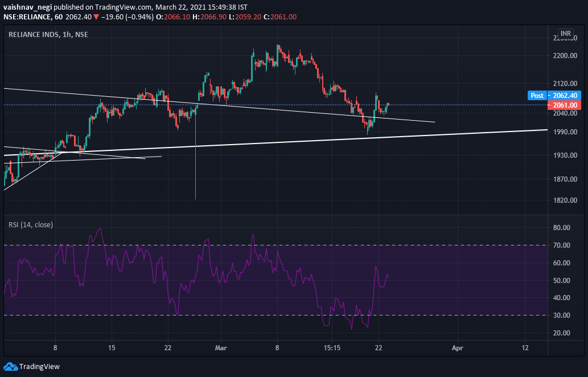Click the RSI (14, close) indicator label
This screenshot has width=588, height=377.
[x=31, y=225]
